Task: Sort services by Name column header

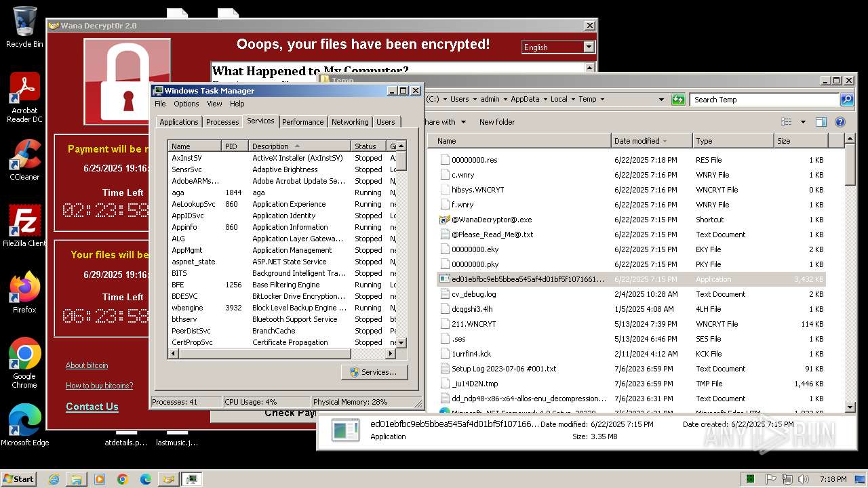Action: [195, 146]
